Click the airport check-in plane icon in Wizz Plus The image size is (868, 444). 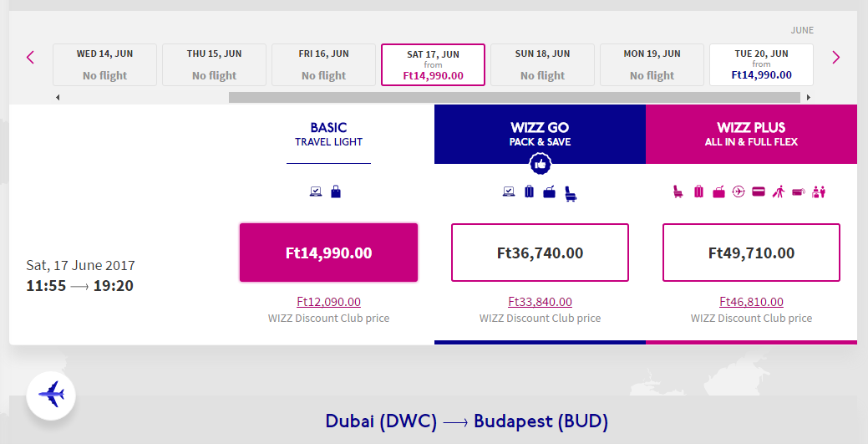(739, 192)
